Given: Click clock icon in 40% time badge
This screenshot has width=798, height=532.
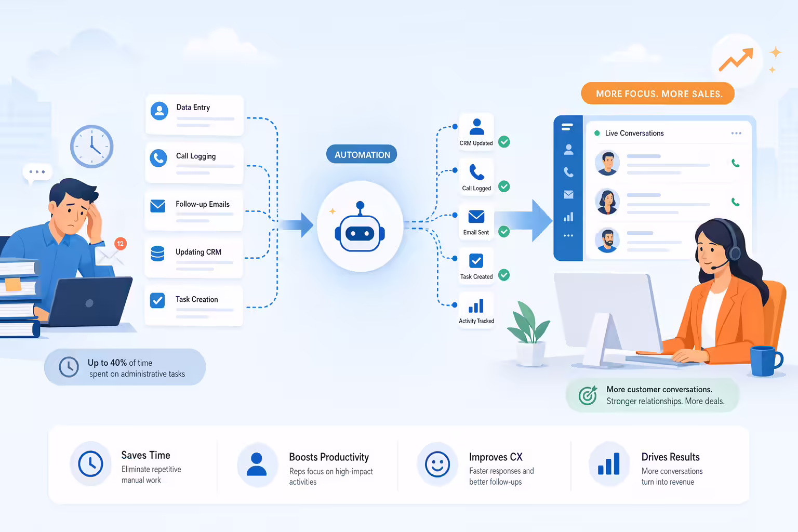Looking at the screenshot, I should point(69,367).
